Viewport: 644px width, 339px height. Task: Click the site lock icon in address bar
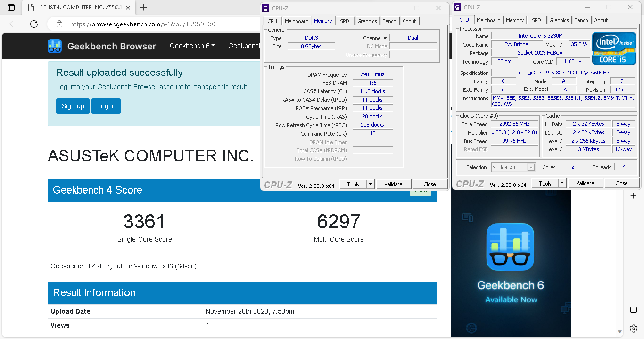59,24
